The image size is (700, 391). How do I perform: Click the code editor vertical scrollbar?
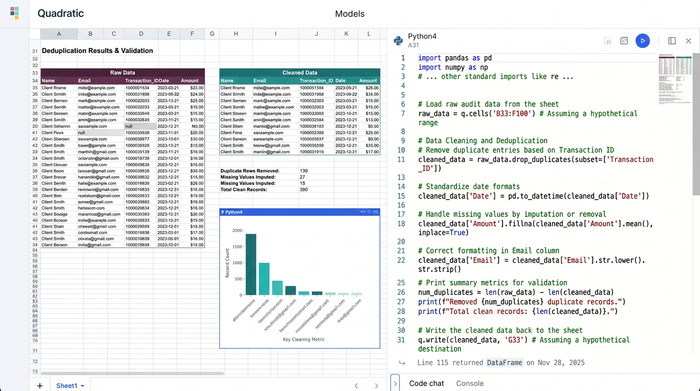tap(696, 125)
